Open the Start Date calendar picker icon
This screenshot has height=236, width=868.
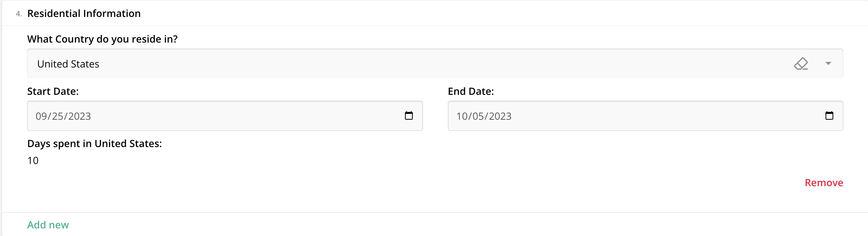point(409,116)
